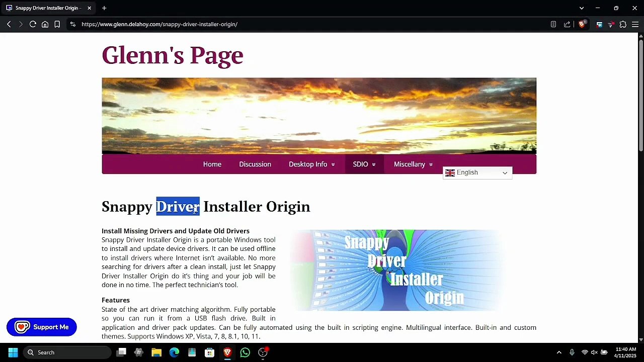Open the circular app with red badge
The image size is (644, 362).
click(263, 352)
